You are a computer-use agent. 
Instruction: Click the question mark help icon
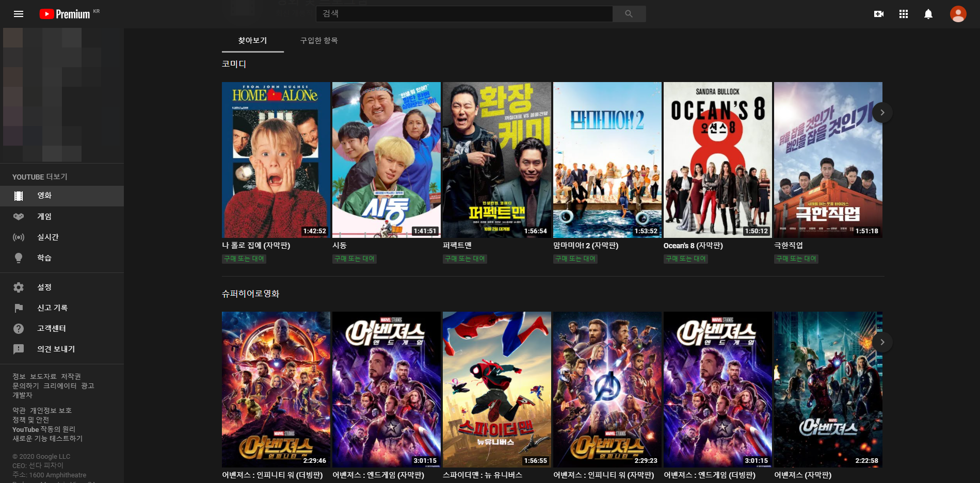(x=19, y=329)
